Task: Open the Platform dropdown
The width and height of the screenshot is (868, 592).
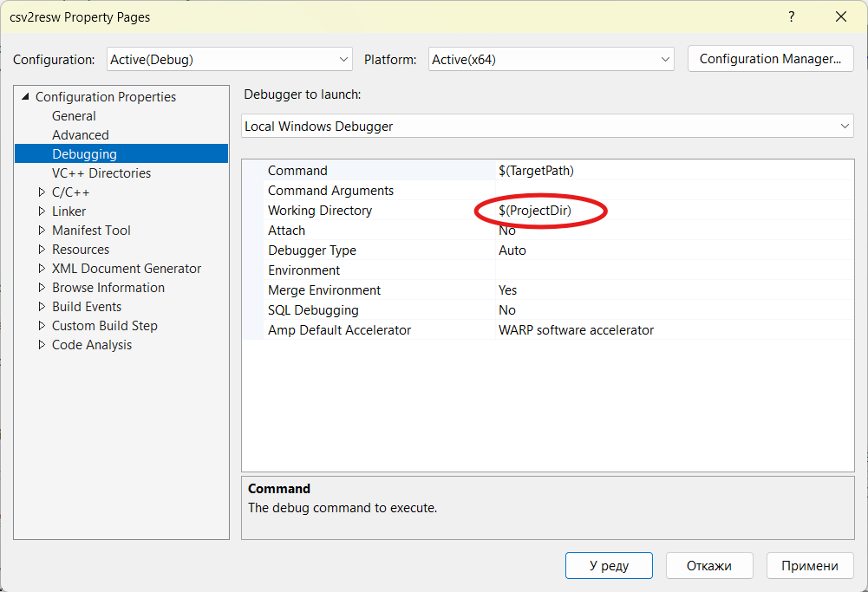Action: pos(551,60)
